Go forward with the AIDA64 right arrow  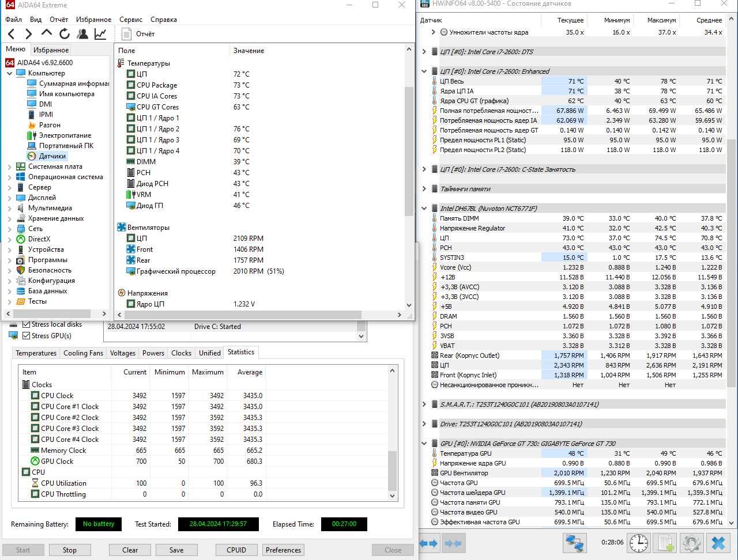point(28,34)
